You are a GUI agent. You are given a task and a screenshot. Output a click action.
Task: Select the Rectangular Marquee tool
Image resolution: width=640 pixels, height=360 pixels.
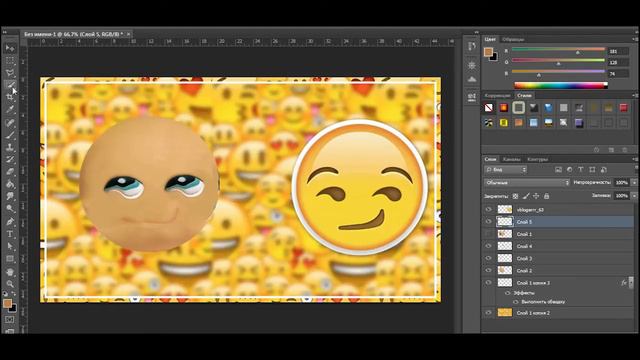10,61
